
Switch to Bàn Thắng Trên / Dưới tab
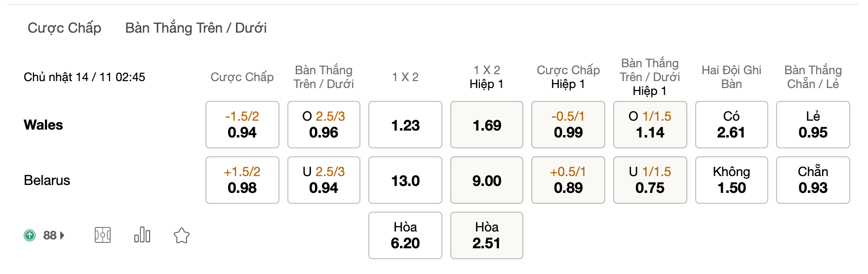pos(196,28)
